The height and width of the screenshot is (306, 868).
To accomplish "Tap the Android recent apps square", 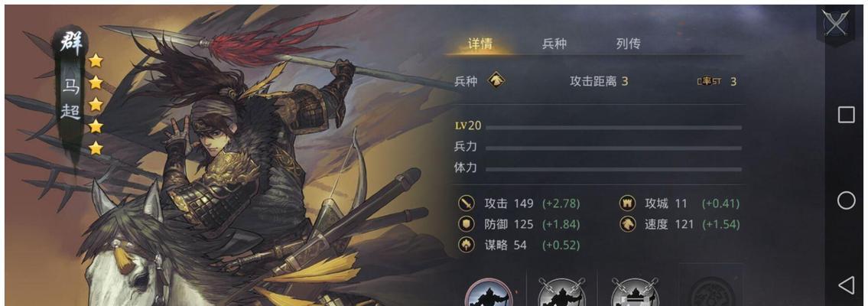I will point(846,115).
